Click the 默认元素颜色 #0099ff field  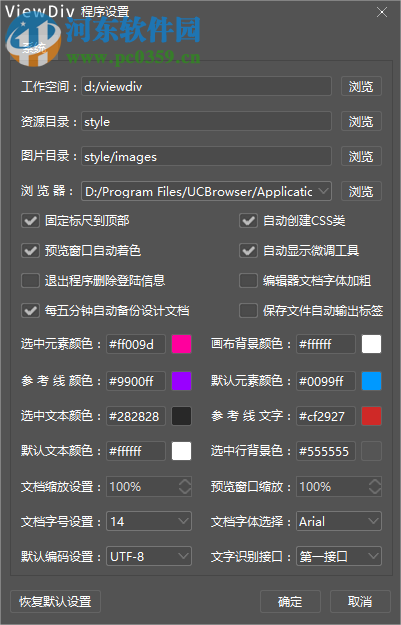tap(326, 381)
